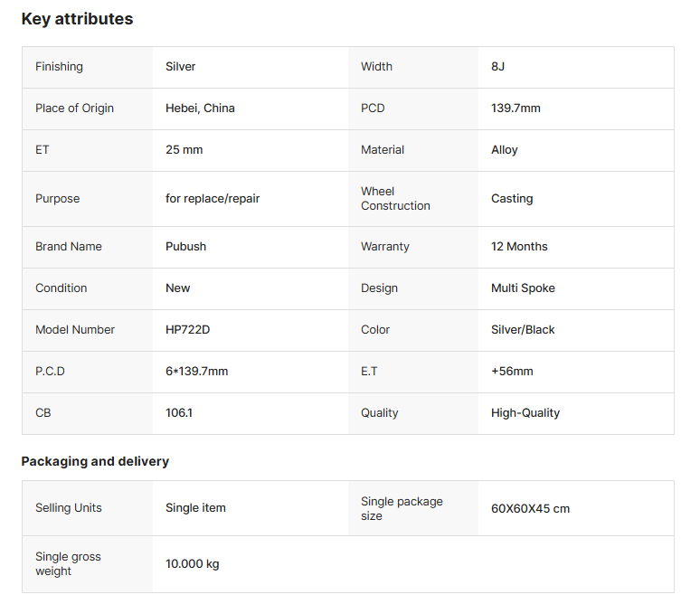Image resolution: width=700 pixels, height=604 pixels.
Task: Select the 6*139.7mm P.C.D value
Action: 196,372
